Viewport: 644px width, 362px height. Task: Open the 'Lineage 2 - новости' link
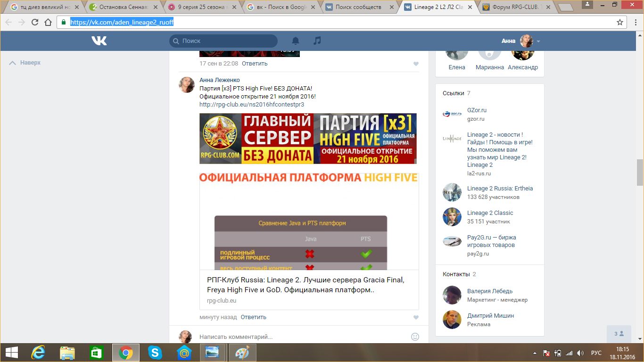[500, 150]
